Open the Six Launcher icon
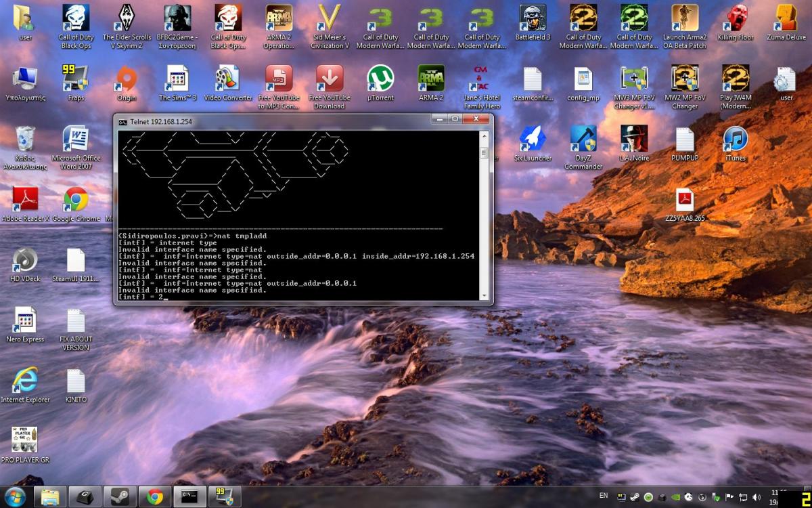 [x=533, y=143]
